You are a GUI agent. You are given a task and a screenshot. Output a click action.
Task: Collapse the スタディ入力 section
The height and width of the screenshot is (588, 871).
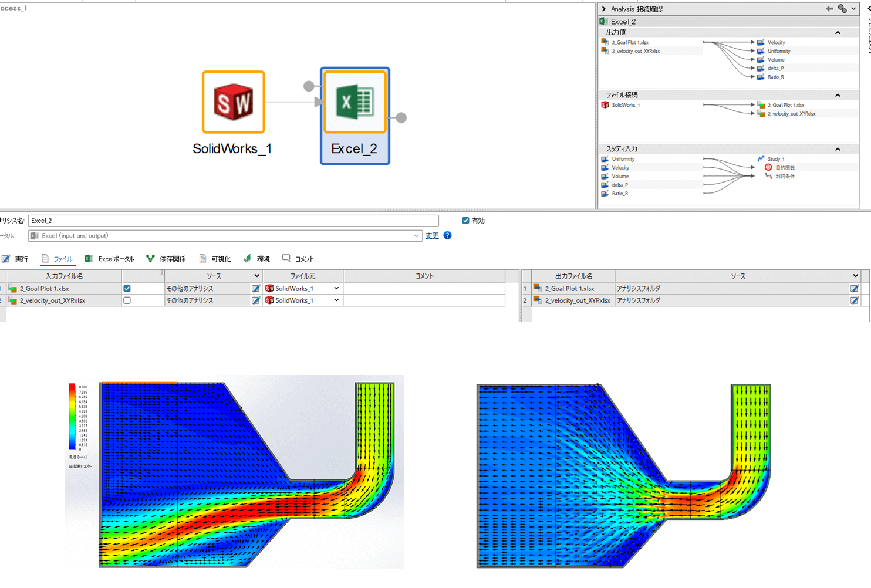point(838,149)
